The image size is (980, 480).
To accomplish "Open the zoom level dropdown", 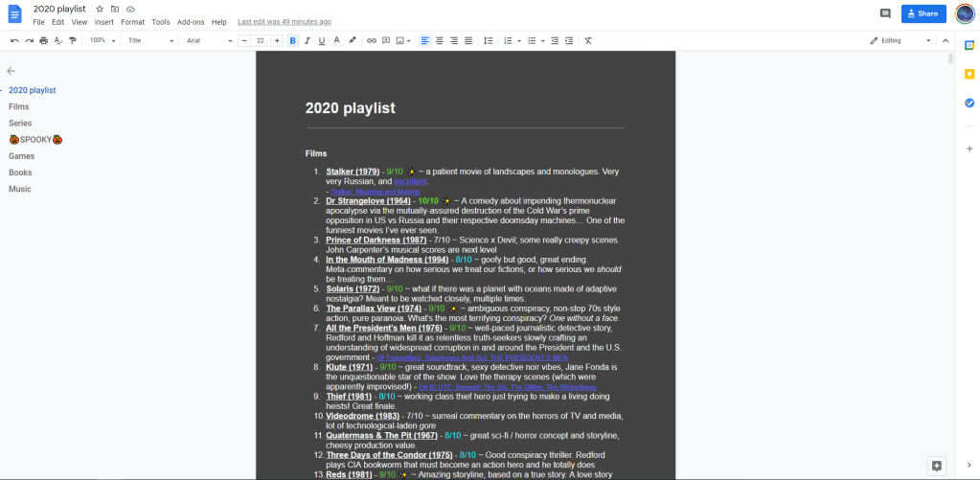I will 102,41.
